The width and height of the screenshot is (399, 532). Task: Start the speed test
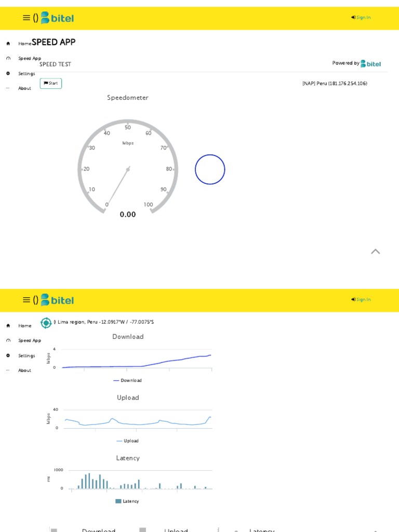(x=51, y=83)
